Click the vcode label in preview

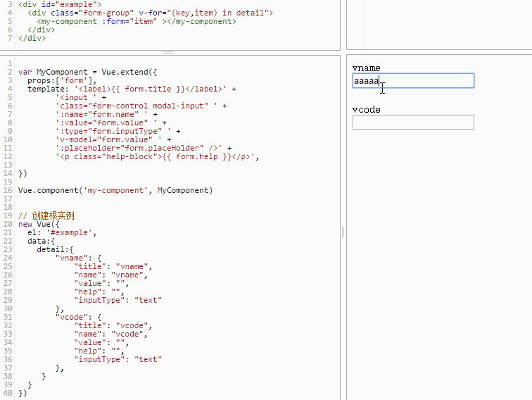click(x=366, y=109)
